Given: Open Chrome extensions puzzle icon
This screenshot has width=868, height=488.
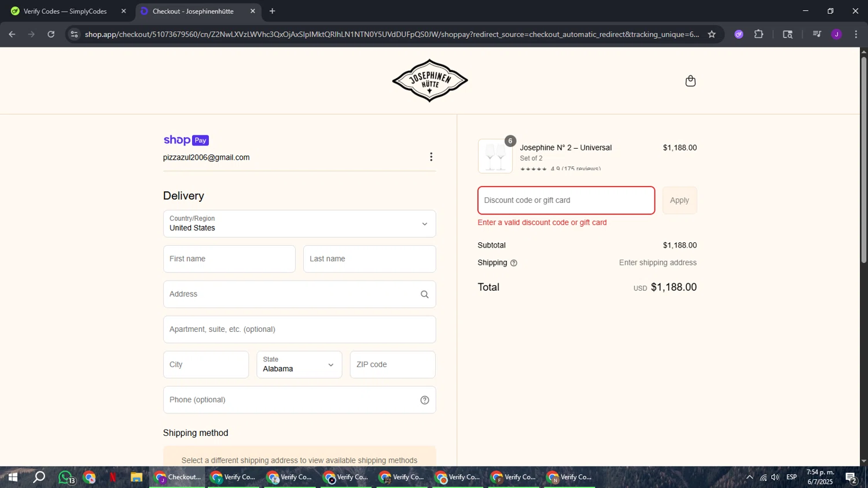Looking at the screenshot, I should point(759,34).
